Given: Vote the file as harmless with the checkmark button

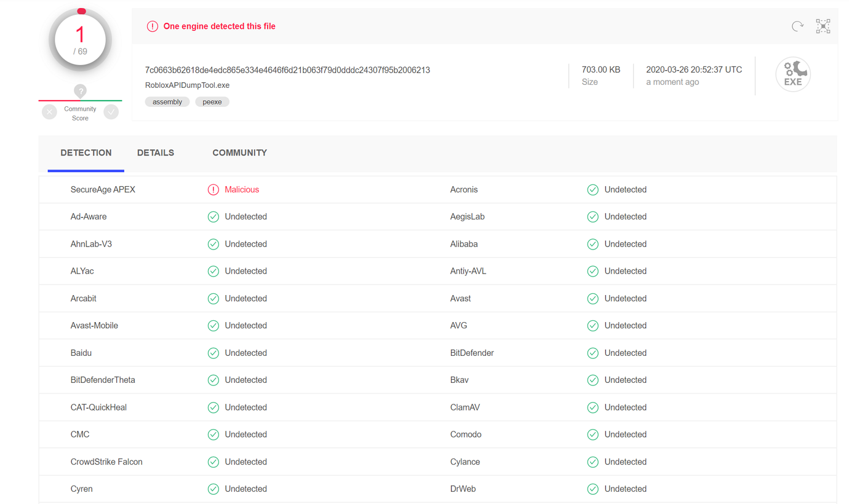Looking at the screenshot, I should (111, 112).
